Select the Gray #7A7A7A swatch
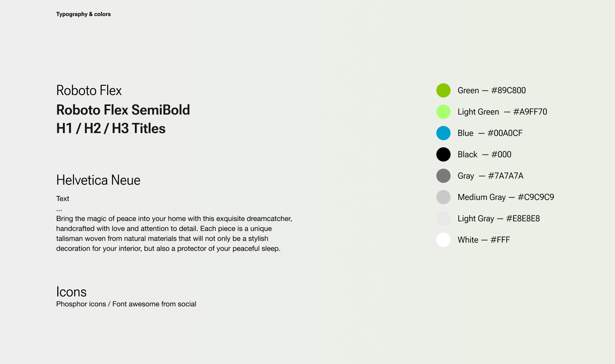This screenshot has height=364, width=615. (443, 176)
